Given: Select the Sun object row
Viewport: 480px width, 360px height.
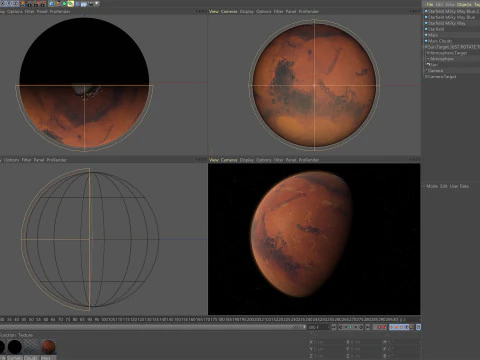Looking at the screenshot, I should [434, 65].
